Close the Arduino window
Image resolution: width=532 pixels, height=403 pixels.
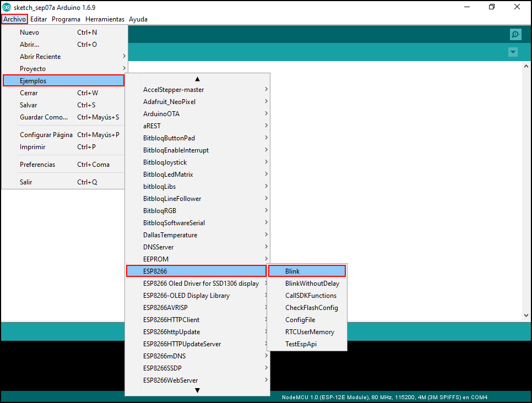pyautogui.click(x=517, y=7)
